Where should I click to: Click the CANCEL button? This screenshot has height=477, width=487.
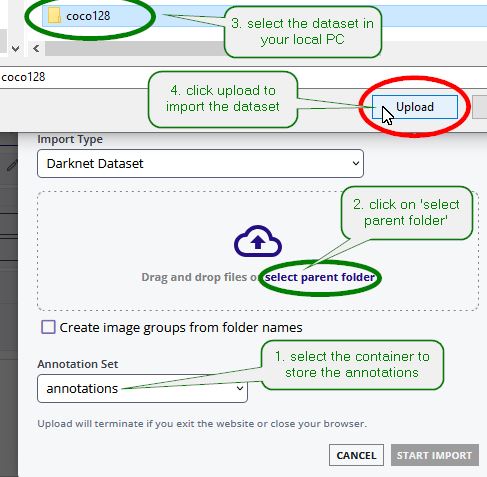(x=356, y=455)
